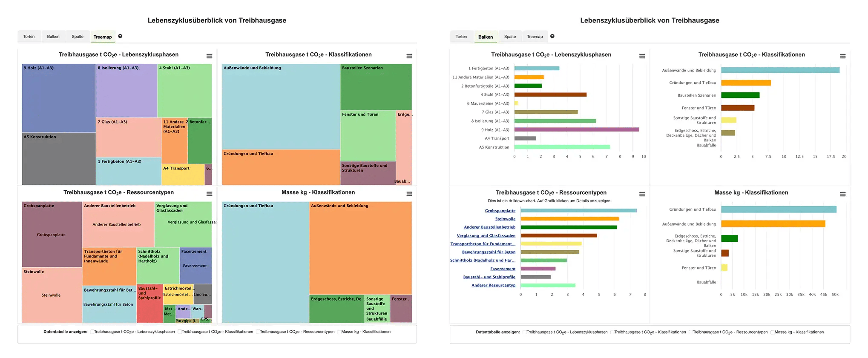The image size is (868, 358).
Task: Select active Treemap tab in treemap view
Action: pos(103,37)
